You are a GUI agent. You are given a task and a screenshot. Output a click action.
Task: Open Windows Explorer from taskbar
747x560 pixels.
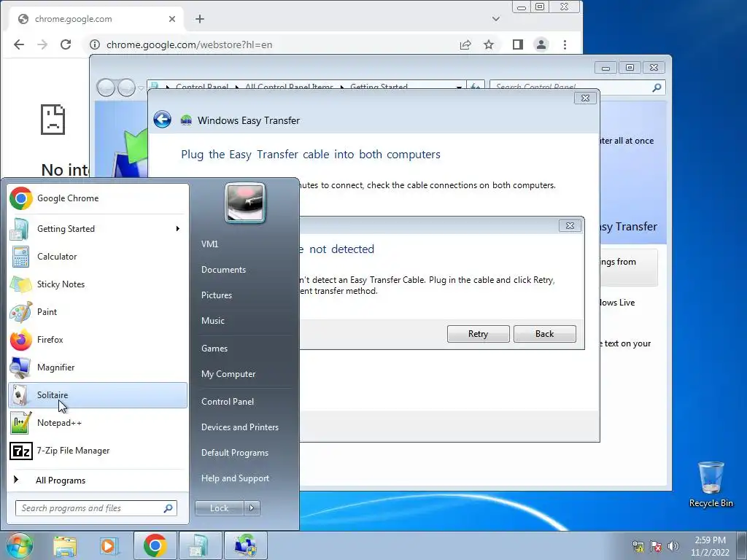click(65, 546)
